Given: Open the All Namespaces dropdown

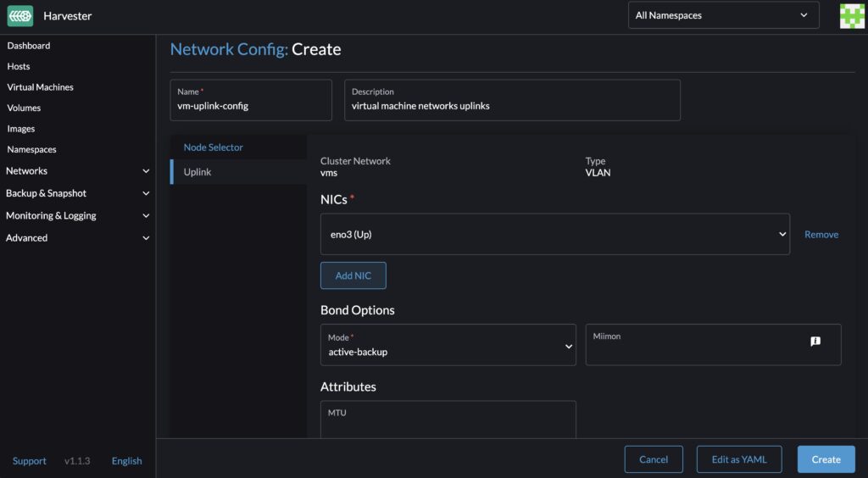Looking at the screenshot, I should click(x=723, y=15).
